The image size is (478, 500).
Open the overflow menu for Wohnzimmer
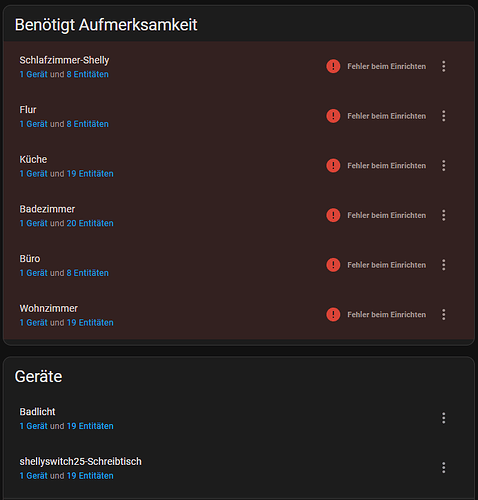tap(443, 315)
